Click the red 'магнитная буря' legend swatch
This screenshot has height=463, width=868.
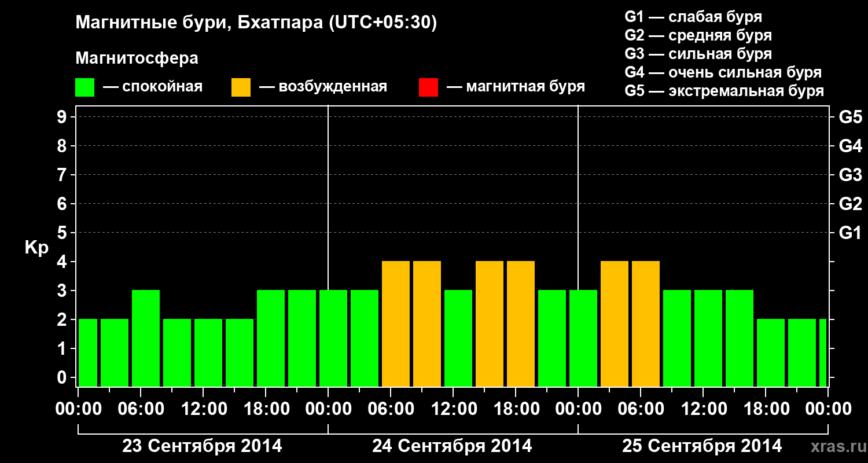428,87
